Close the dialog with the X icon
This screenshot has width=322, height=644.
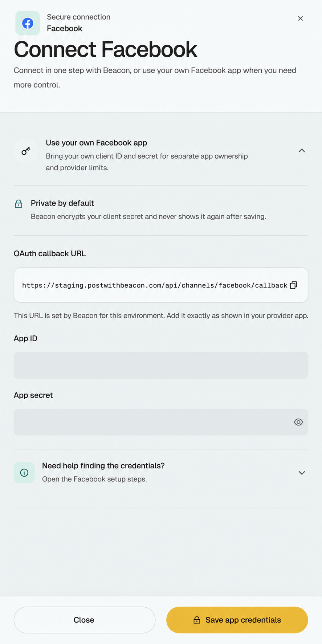point(300,19)
